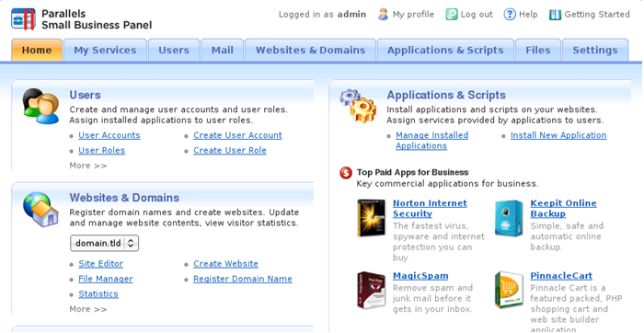Viewport: 644px width, 333px height.
Task: Open the Websites & Domains tab
Action: click(x=311, y=50)
